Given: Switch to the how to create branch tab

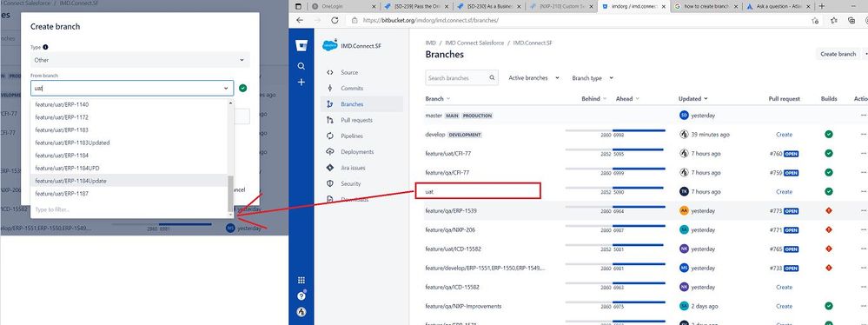Looking at the screenshot, I should click(x=706, y=6).
